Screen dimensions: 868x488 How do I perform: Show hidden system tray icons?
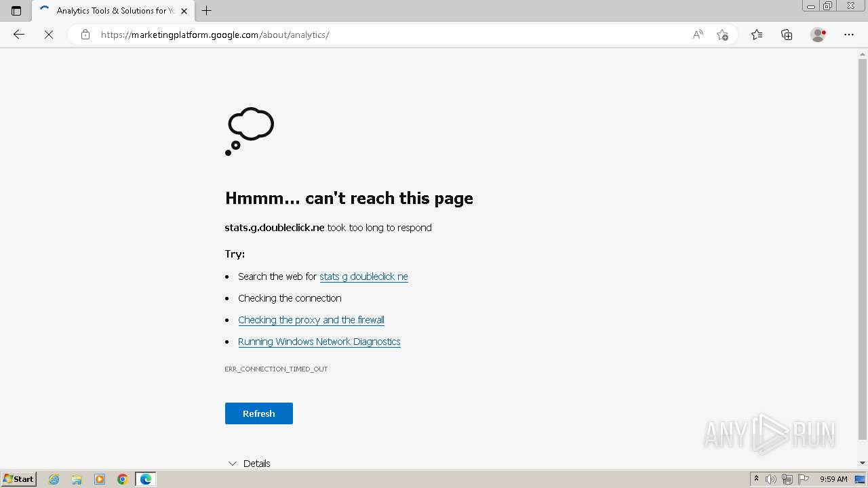(x=756, y=479)
